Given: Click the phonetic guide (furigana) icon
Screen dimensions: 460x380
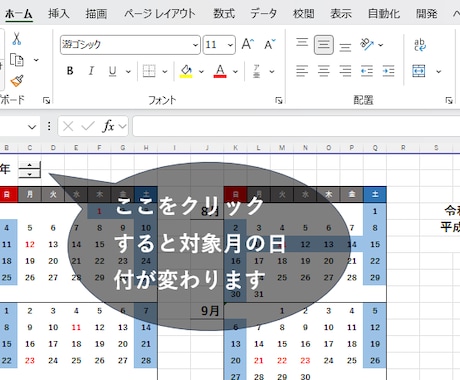Looking at the screenshot, I should (256, 71).
